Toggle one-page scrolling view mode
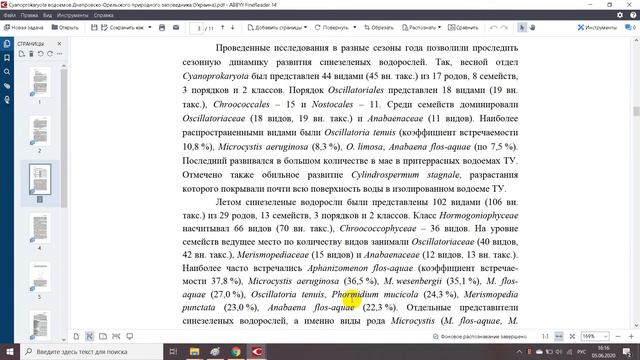 [x=89, y=336]
